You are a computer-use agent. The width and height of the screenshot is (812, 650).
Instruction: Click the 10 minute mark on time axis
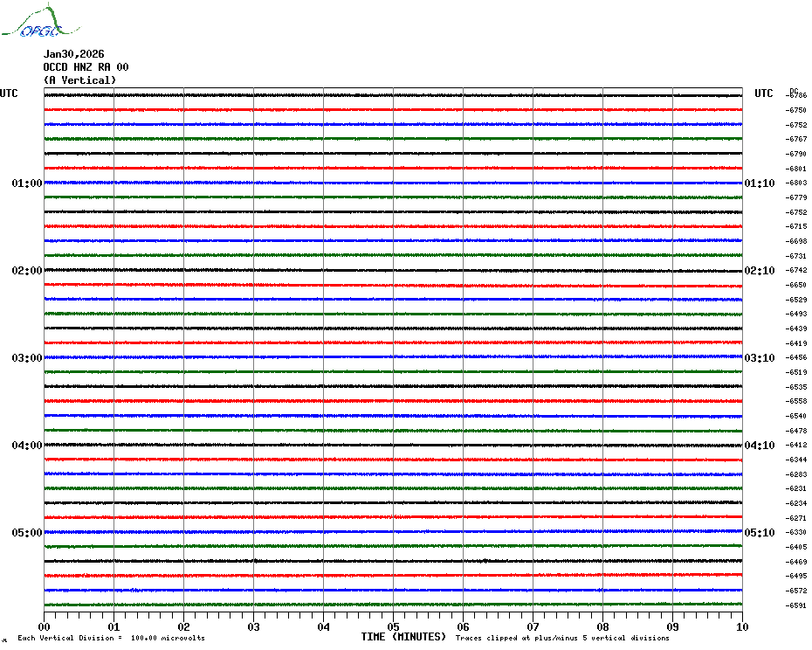pos(741,626)
